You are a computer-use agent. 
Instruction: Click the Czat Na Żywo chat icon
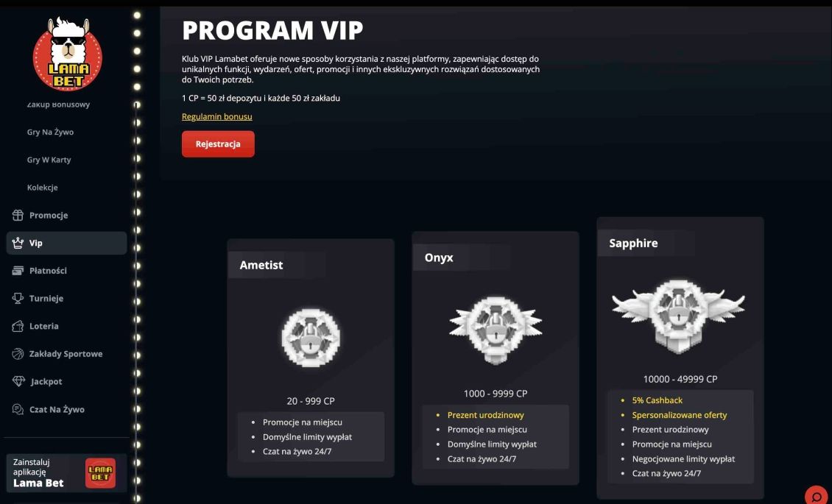pos(18,409)
